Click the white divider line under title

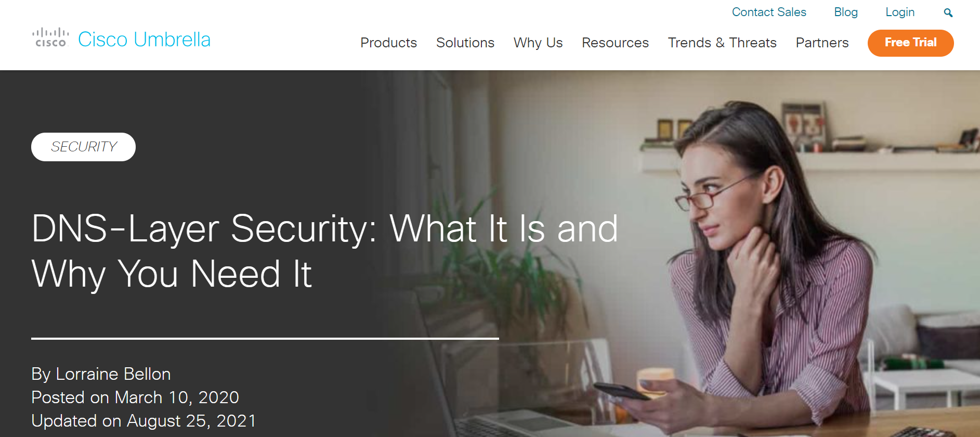(265, 339)
